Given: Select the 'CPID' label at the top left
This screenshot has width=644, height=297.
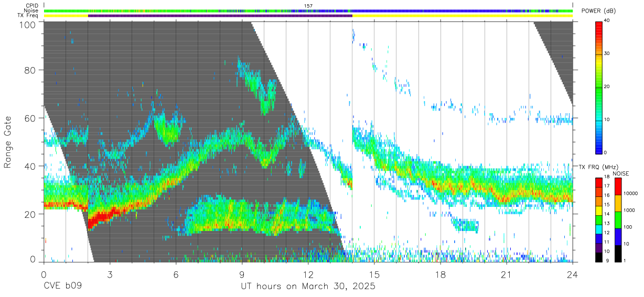Looking at the screenshot, I should [33, 6].
